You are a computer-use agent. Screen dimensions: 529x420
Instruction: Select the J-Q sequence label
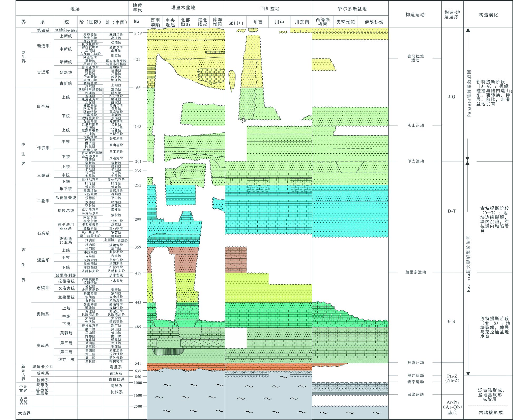coord(452,97)
